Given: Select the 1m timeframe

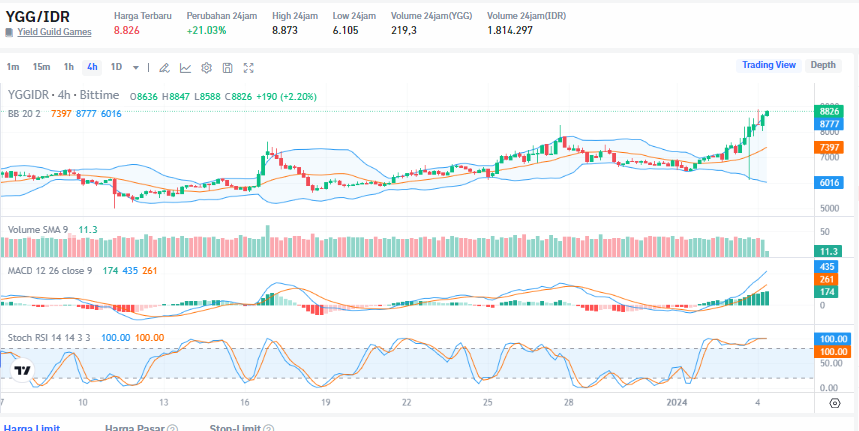Looking at the screenshot, I should tap(13, 67).
